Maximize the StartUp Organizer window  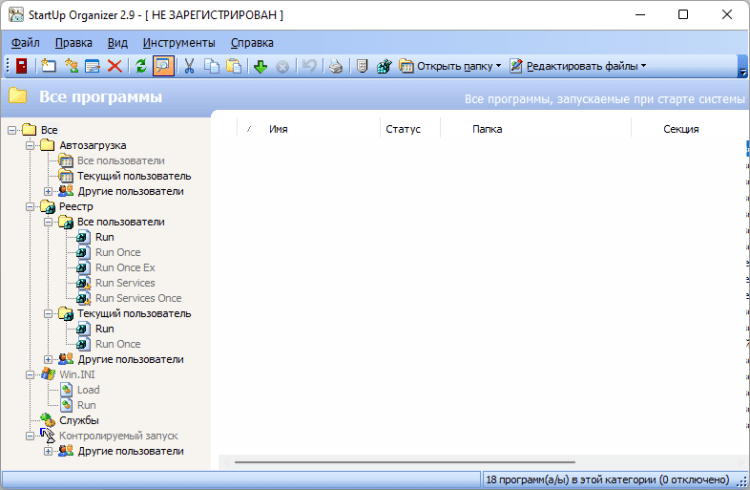tap(683, 15)
